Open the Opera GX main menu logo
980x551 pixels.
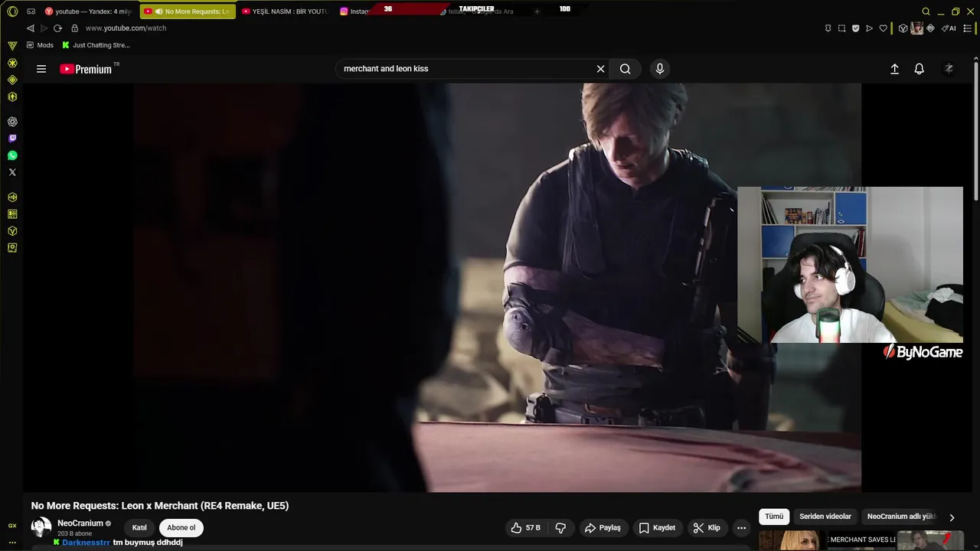(12, 11)
